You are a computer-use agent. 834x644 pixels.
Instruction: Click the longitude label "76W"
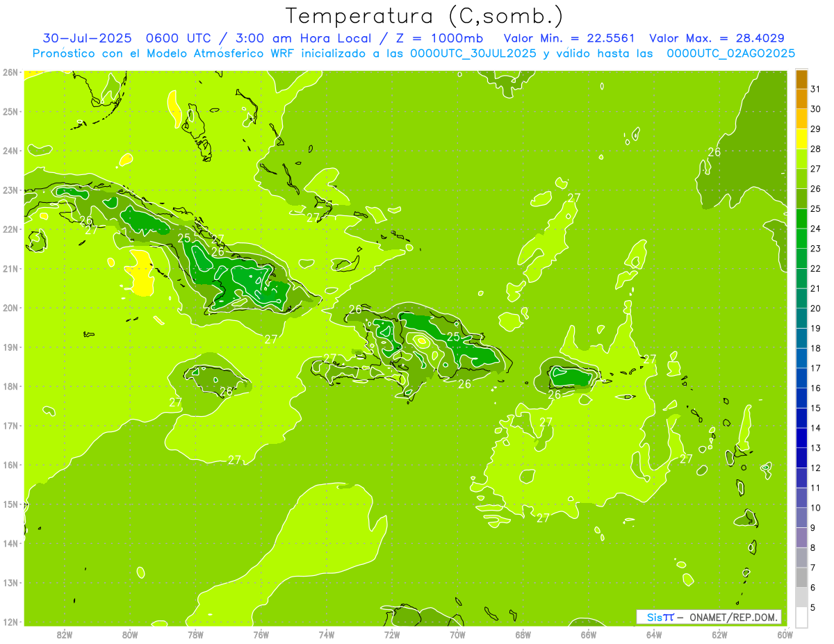261,634
